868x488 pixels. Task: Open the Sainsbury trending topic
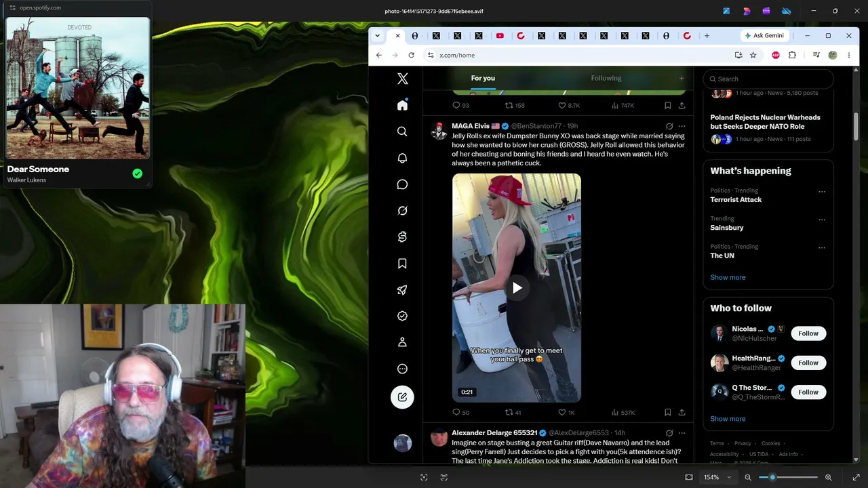coord(727,228)
